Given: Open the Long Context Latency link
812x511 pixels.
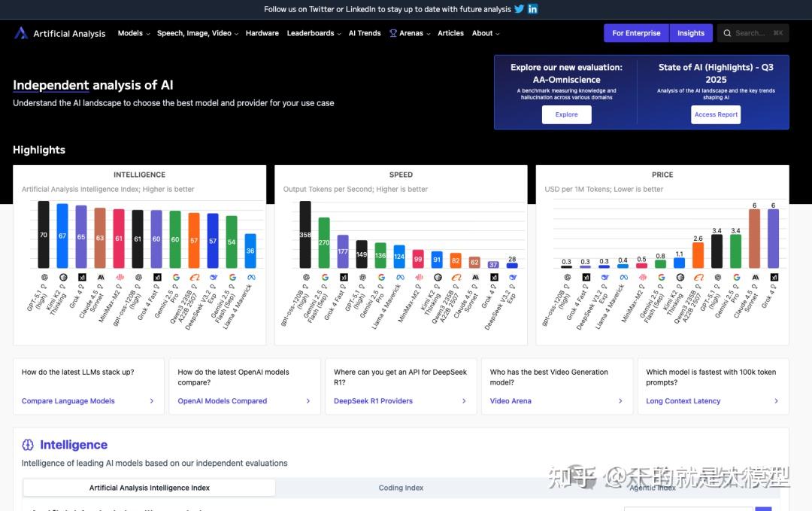Looking at the screenshot, I should tap(683, 401).
